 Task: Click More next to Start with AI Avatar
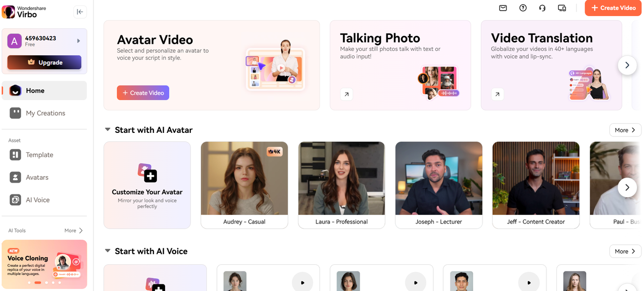coord(625,129)
